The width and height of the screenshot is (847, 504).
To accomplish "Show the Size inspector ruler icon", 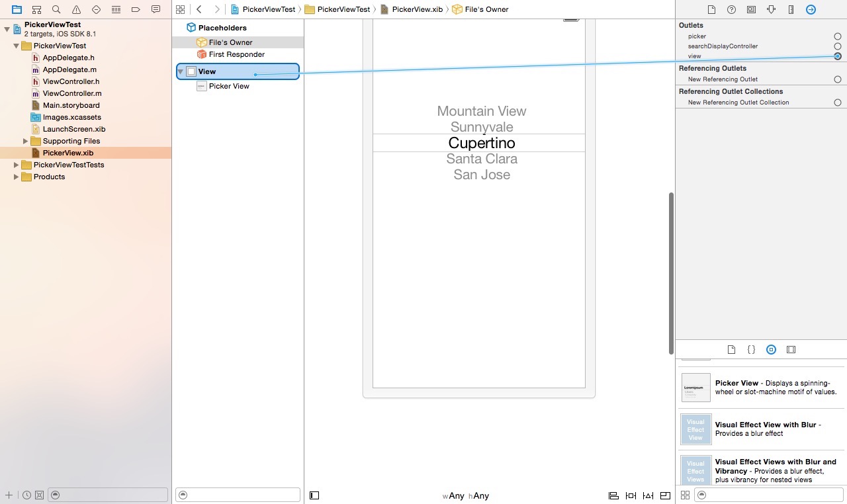I will tap(791, 9).
